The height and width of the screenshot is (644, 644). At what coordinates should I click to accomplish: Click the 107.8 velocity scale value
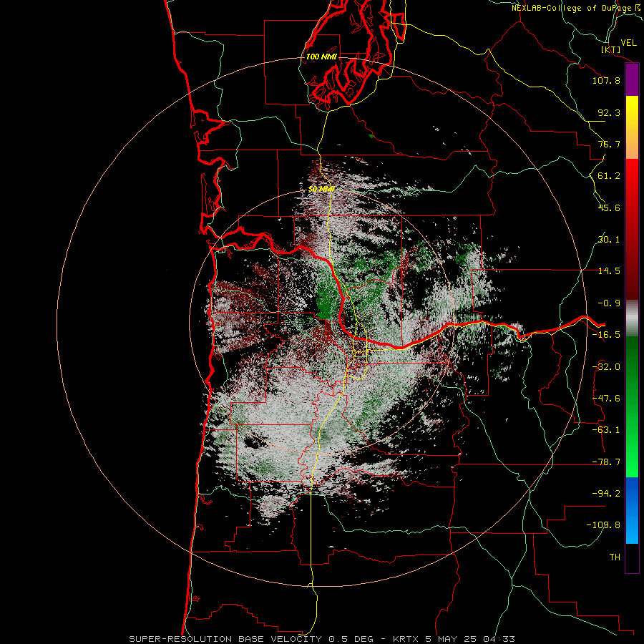[x=606, y=80]
